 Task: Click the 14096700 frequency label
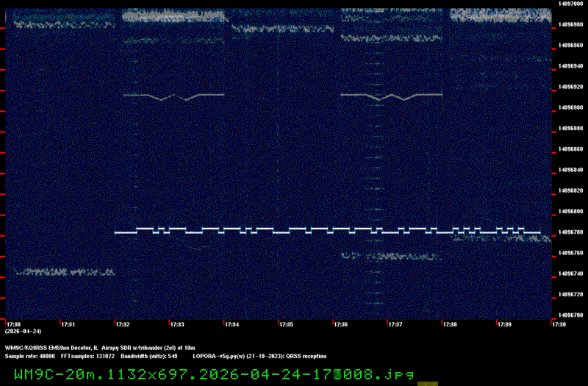click(x=570, y=315)
